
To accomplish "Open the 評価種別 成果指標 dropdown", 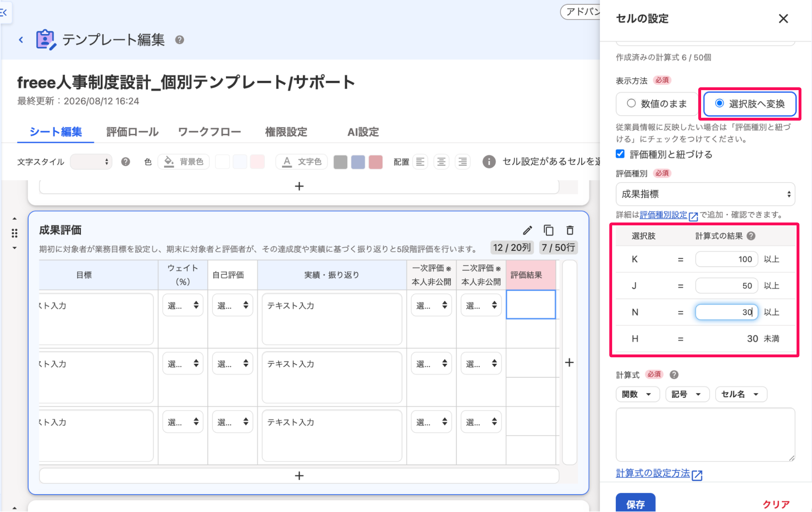I will point(705,194).
